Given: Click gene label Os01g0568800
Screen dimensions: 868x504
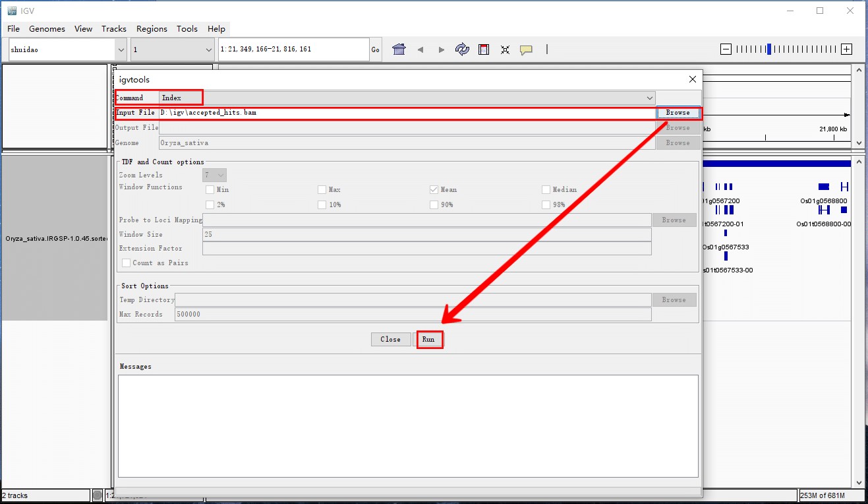Looking at the screenshot, I should pyautogui.click(x=824, y=201).
